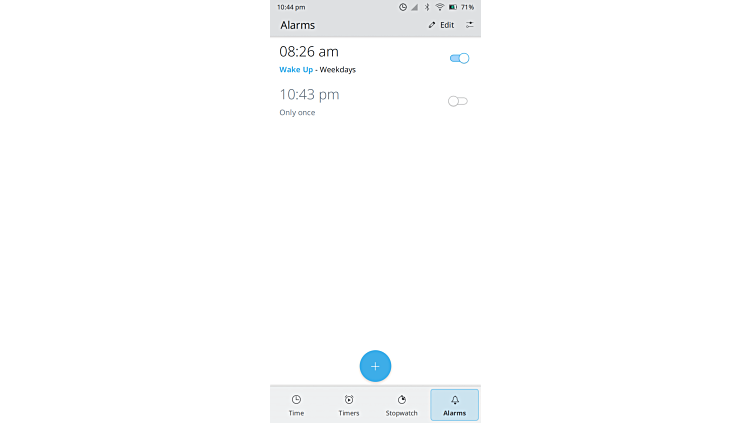Switch to the Timers tab

pos(349,405)
